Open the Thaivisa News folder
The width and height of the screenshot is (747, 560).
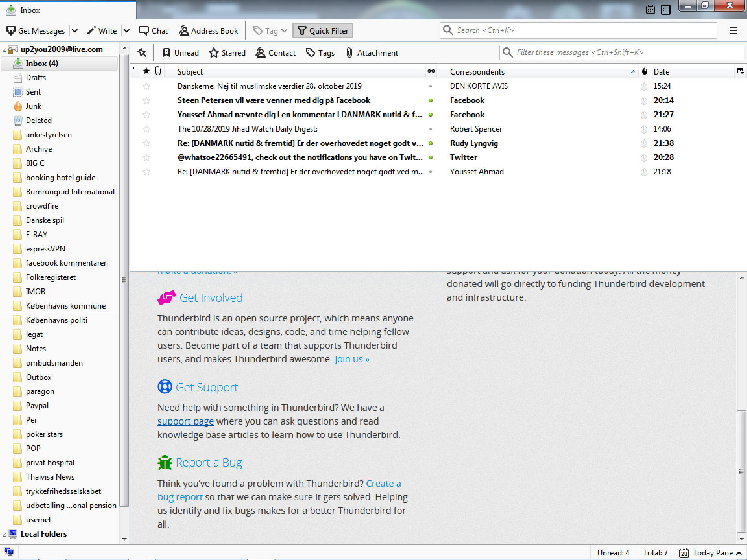(50, 477)
